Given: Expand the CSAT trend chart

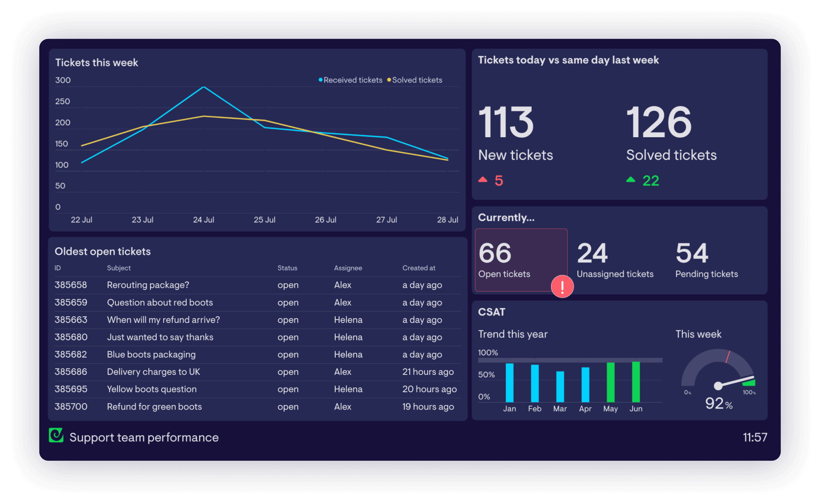Looking at the screenshot, I should point(513,333).
